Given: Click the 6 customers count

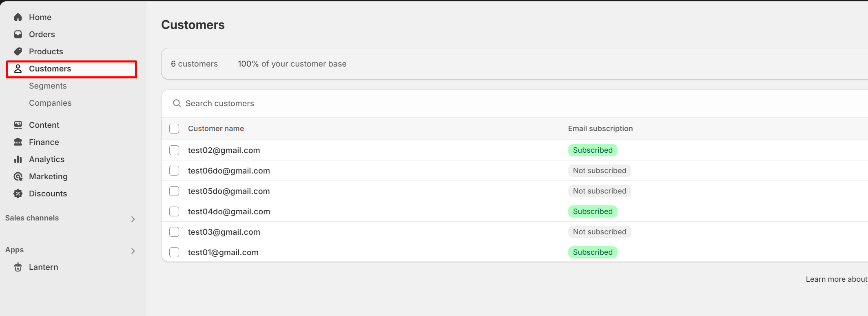Looking at the screenshot, I should [194, 64].
